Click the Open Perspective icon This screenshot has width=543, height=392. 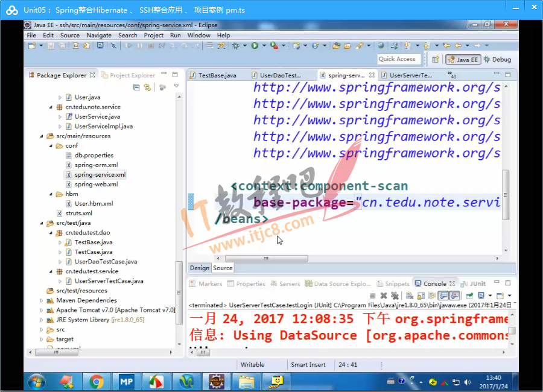(x=436, y=60)
